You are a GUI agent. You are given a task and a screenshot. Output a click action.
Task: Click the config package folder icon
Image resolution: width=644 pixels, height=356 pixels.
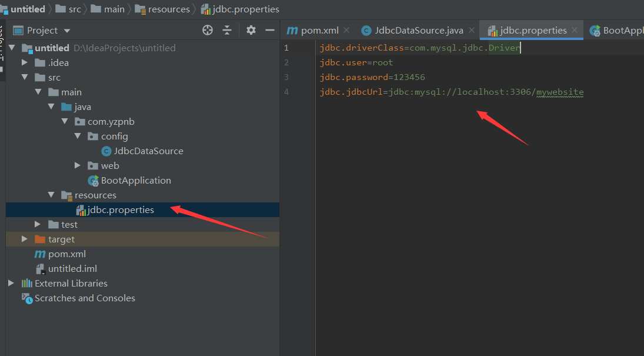(x=93, y=136)
